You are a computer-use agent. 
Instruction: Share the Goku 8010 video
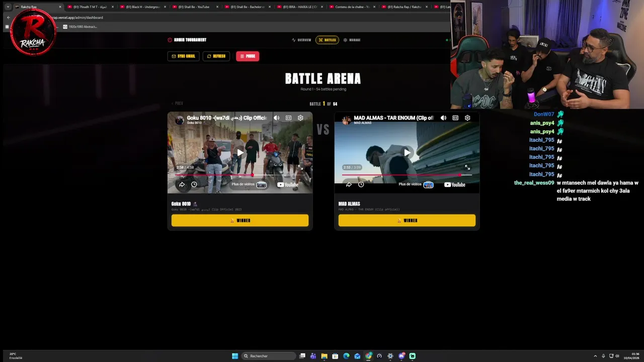click(182, 185)
